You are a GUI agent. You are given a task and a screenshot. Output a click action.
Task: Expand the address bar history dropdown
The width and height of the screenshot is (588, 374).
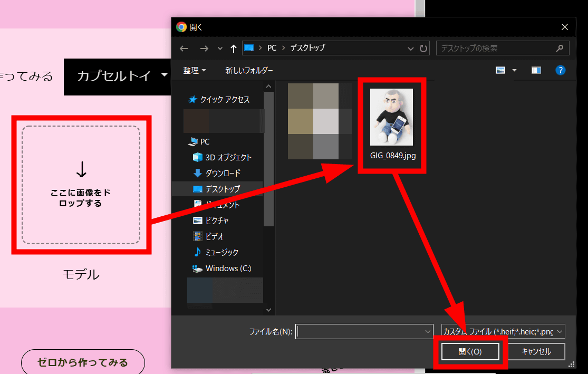click(411, 49)
